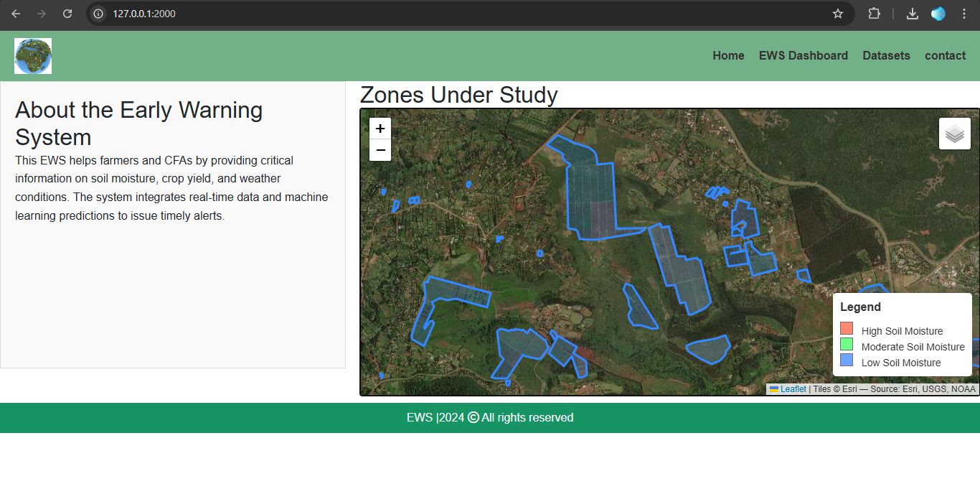The height and width of the screenshot is (484, 980).
Task: Click the Low Soil Moisture legend label
Action: [901, 363]
